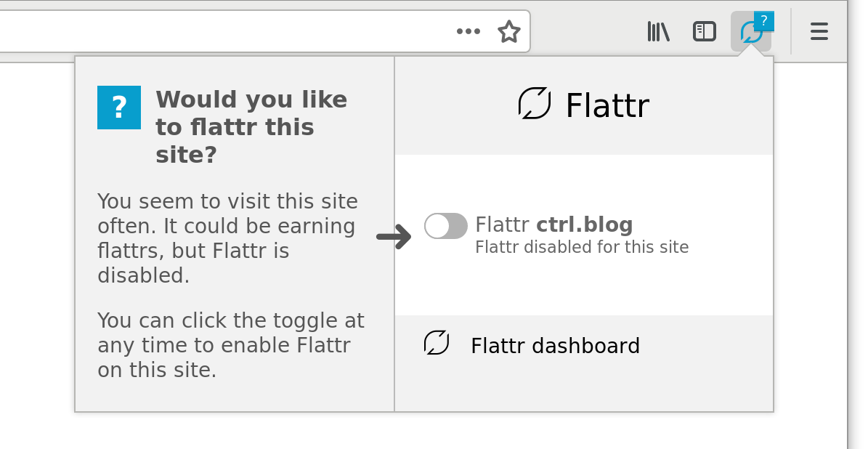This screenshot has width=868, height=449.
Task: Open the Firefox hamburger menu
Action: [819, 31]
